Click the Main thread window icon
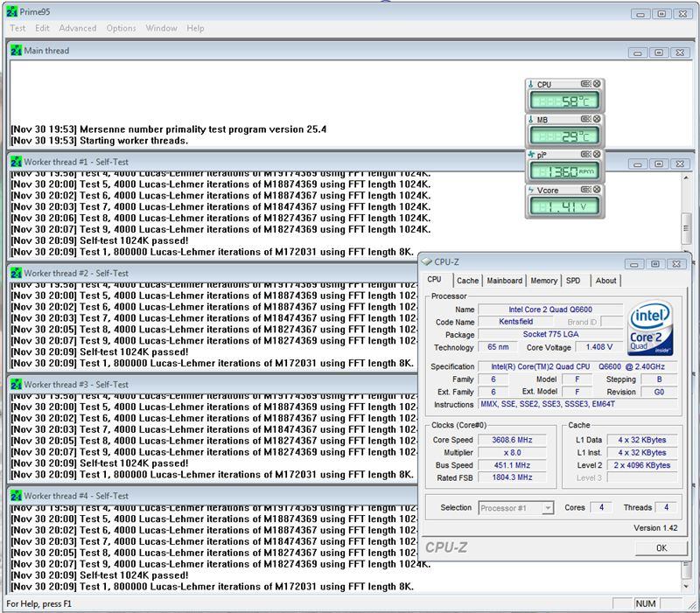 pyautogui.click(x=16, y=51)
